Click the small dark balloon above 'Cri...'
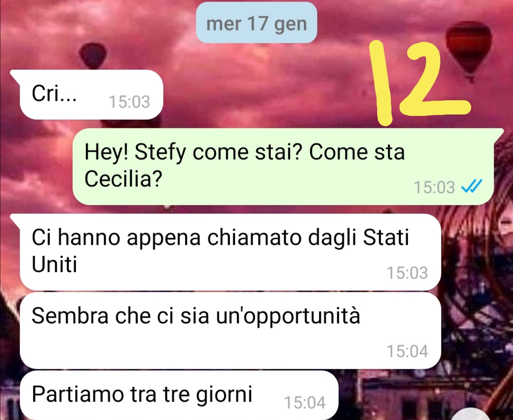Viewport: 513px width, 420px height. (93, 56)
